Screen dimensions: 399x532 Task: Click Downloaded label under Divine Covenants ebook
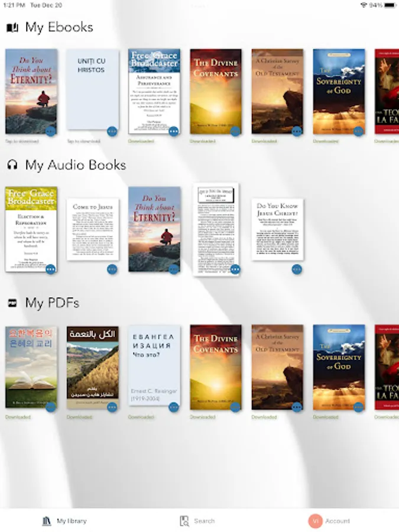(x=203, y=141)
